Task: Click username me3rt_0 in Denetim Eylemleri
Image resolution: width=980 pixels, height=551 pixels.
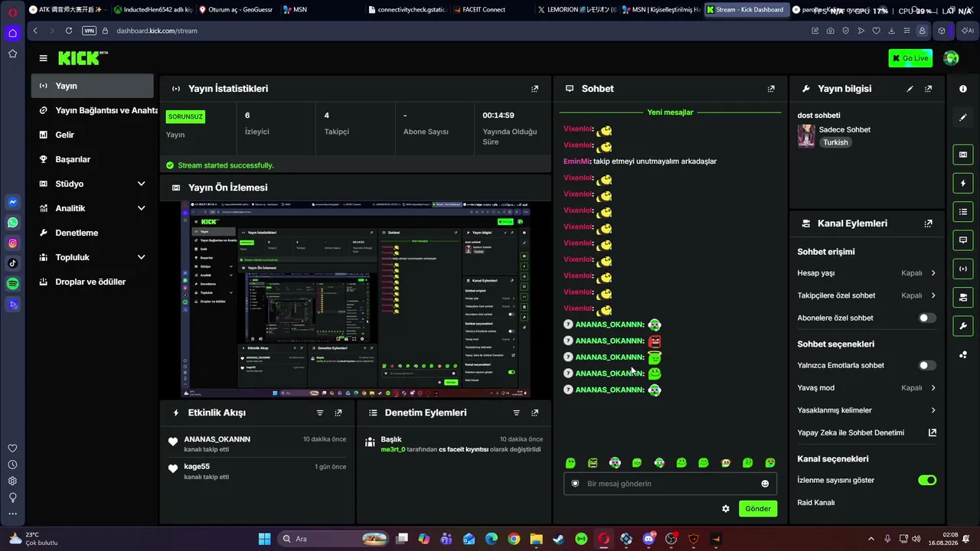Action: coord(393,450)
